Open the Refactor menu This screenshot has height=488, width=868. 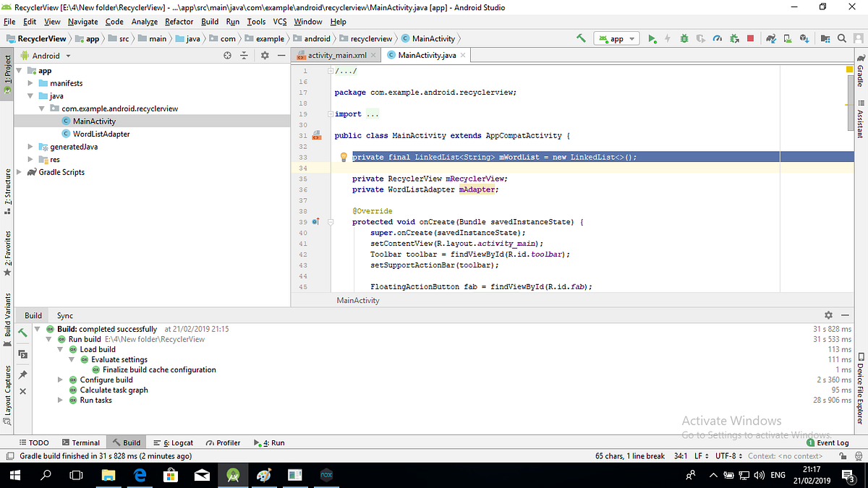(x=179, y=22)
